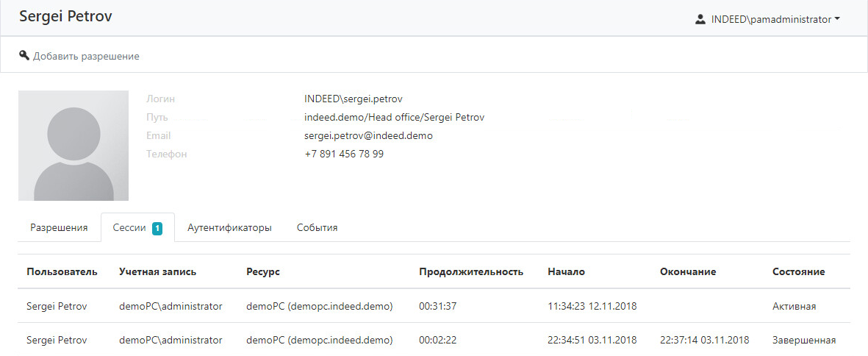Click the Добавить разрешение link

(86, 56)
